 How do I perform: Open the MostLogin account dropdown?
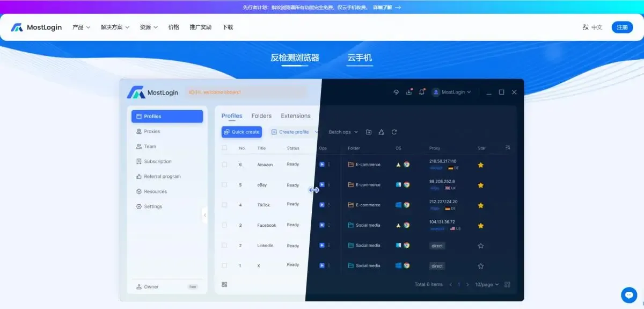point(452,92)
